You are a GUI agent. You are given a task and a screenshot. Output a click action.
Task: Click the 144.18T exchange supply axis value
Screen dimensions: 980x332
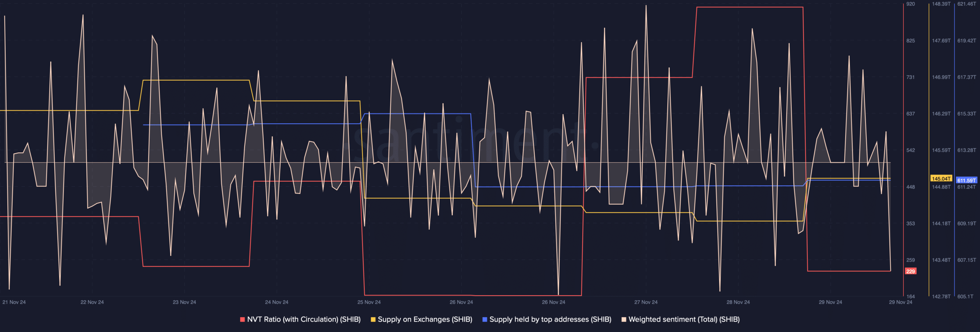point(941,223)
